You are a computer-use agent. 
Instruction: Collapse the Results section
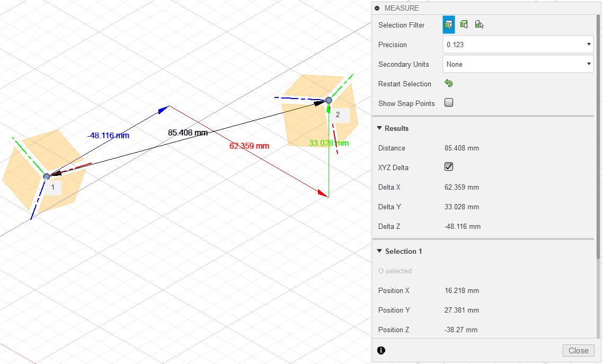click(x=379, y=128)
